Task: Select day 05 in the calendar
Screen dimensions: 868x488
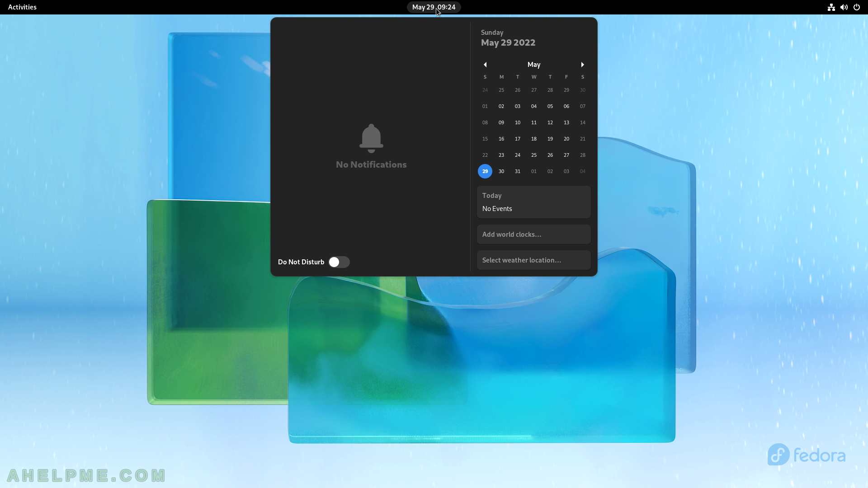Action: 550,106
